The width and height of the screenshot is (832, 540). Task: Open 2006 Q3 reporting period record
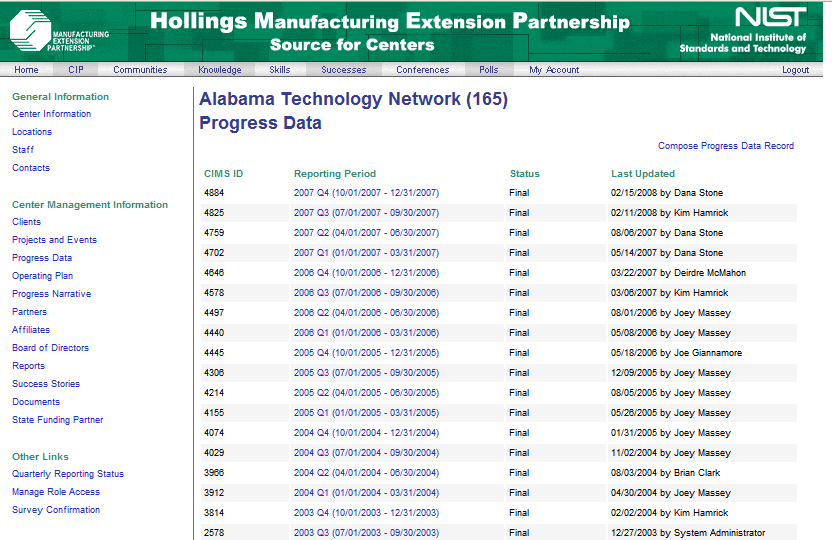pos(366,293)
